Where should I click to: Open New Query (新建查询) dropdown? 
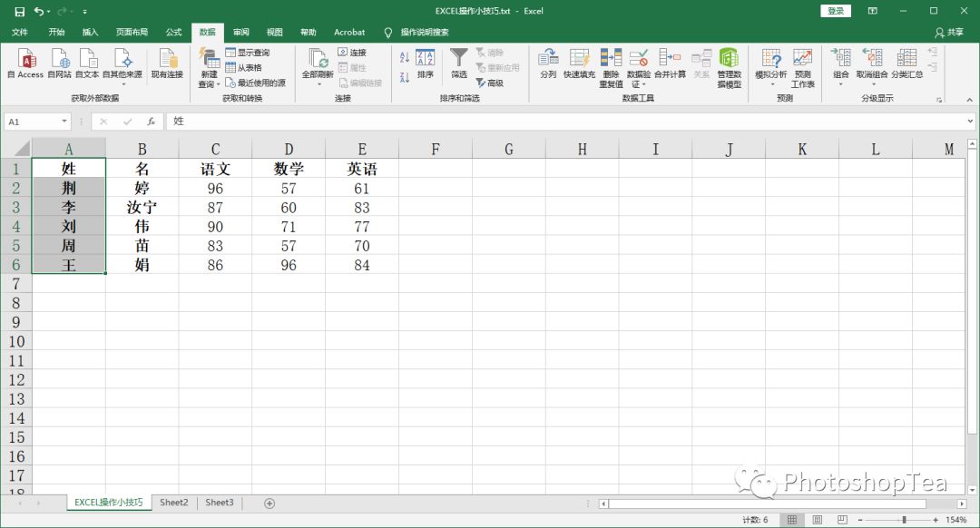[x=209, y=67]
